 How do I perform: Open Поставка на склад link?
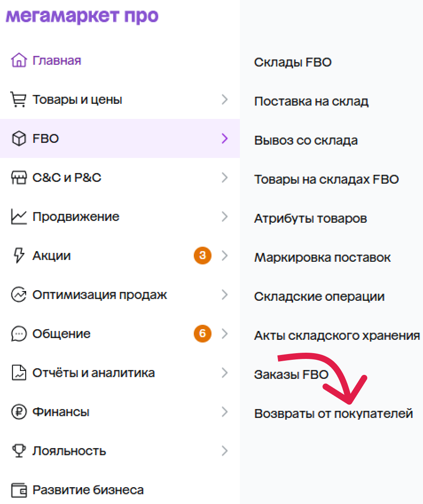311,101
